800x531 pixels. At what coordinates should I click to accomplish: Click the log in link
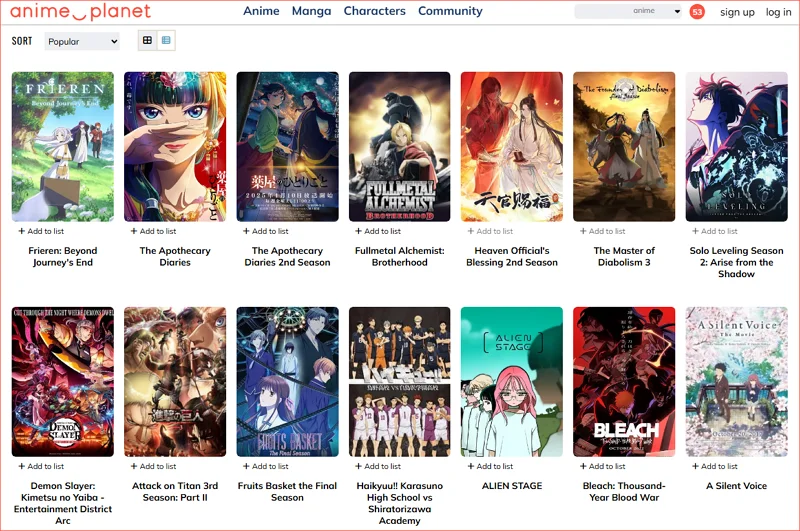pos(779,12)
